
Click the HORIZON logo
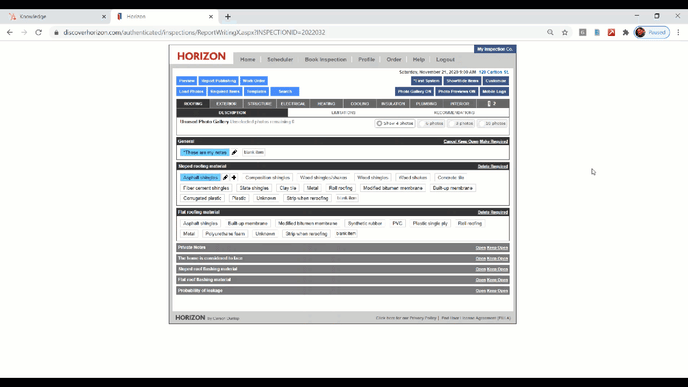coord(201,56)
